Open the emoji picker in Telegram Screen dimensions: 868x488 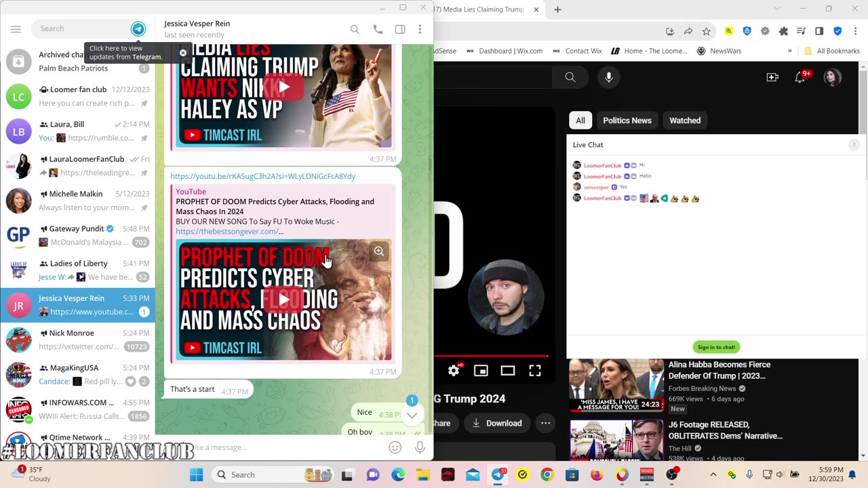(395, 447)
